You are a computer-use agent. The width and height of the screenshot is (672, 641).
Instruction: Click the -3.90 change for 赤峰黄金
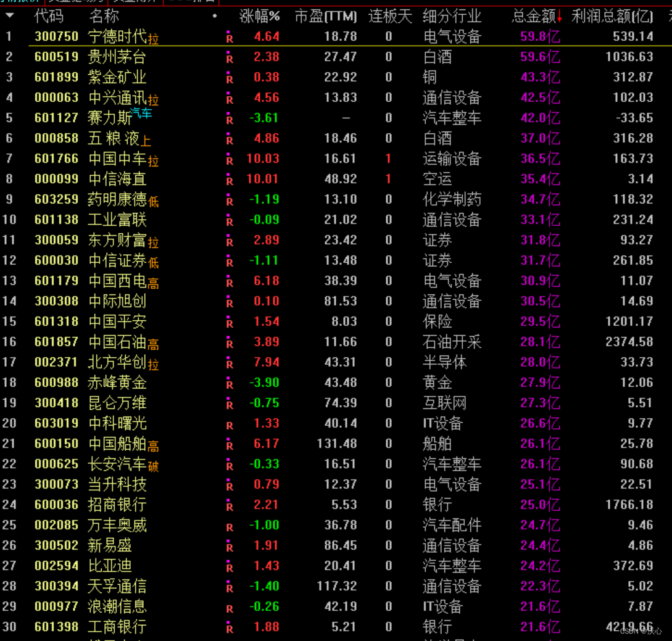click(x=264, y=383)
